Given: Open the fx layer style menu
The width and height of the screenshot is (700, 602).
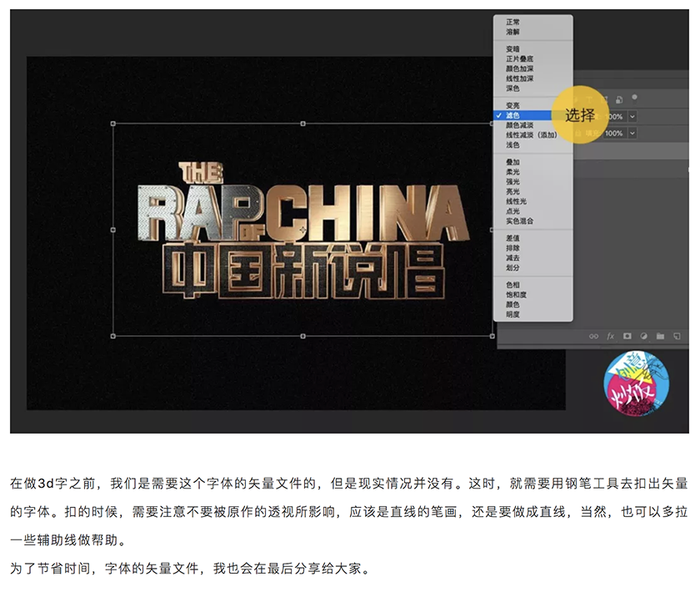Looking at the screenshot, I should 610,336.
